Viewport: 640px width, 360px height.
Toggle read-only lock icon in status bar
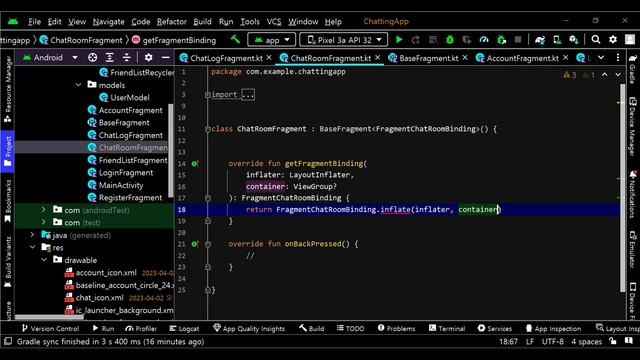point(613,341)
